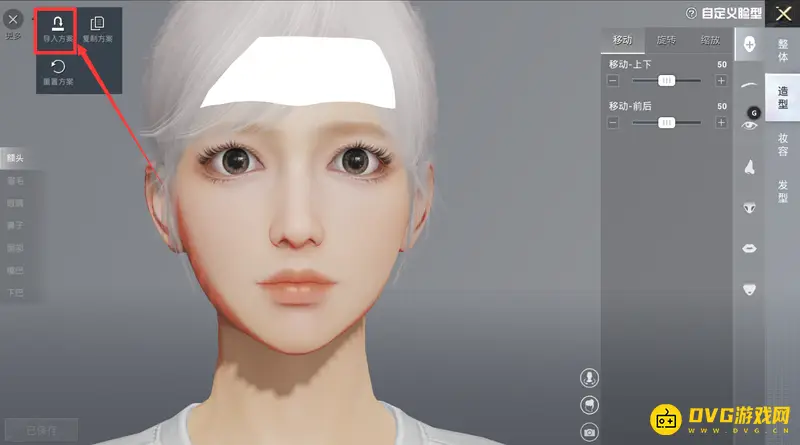
Task: Click the portrait view icon at bottom
Action: 589,378
